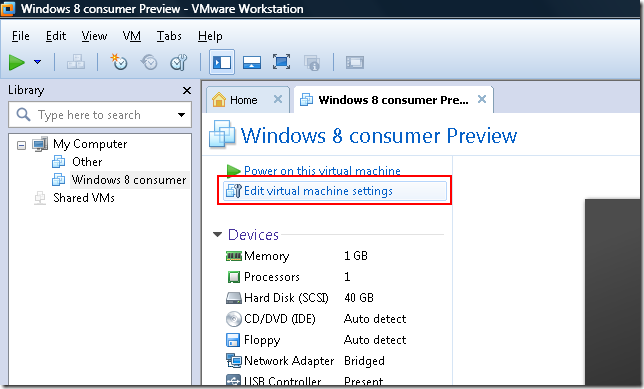Click the VMware title bar app icon
The image size is (644, 389).
pyautogui.click(x=8, y=8)
